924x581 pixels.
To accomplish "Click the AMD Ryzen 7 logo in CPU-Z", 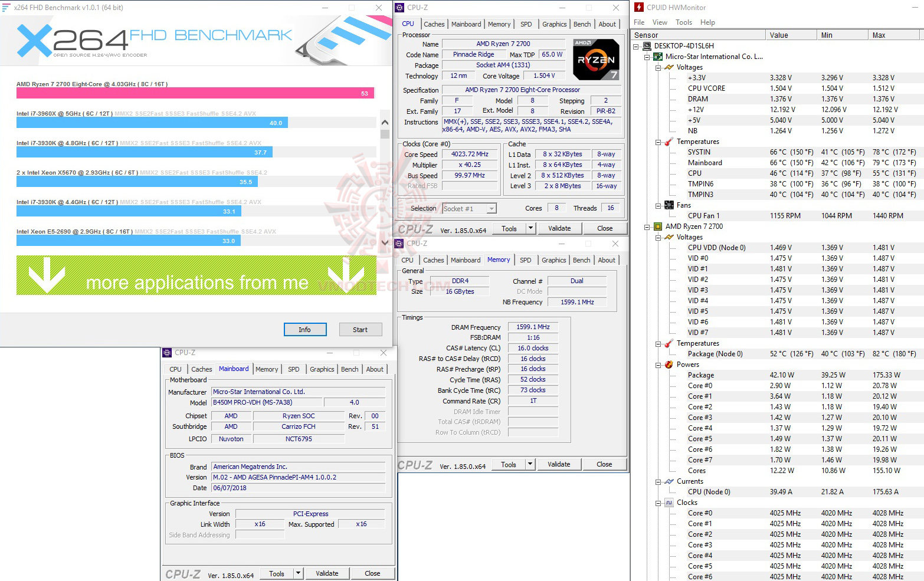I will point(595,60).
